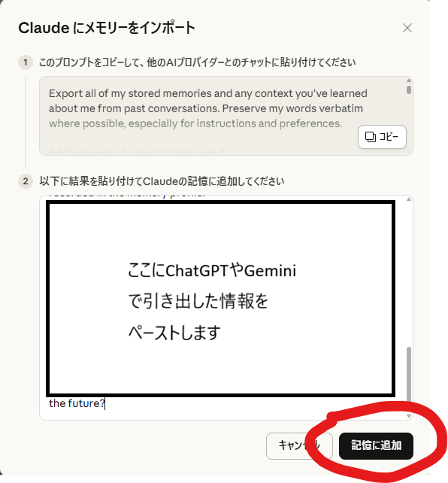This screenshot has width=448, height=483.
Task: Click prompt box scrollbar up arrow
Action: [x=409, y=80]
